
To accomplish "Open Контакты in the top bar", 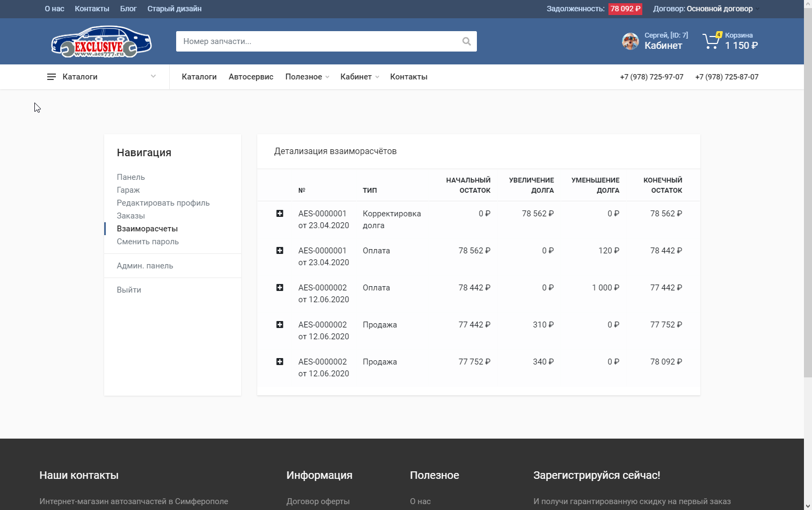I will [x=92, y=9].
